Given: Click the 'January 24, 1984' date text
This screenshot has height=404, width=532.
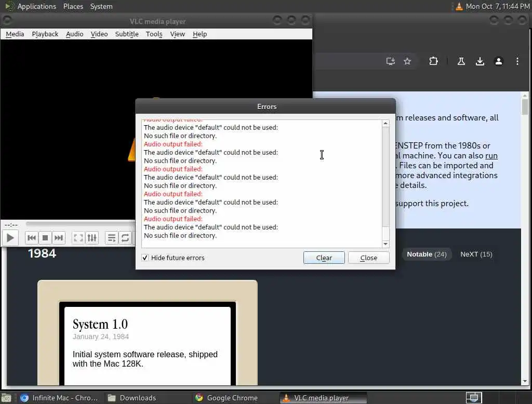Looking at the screenshot, I should [x=101, y=336].
